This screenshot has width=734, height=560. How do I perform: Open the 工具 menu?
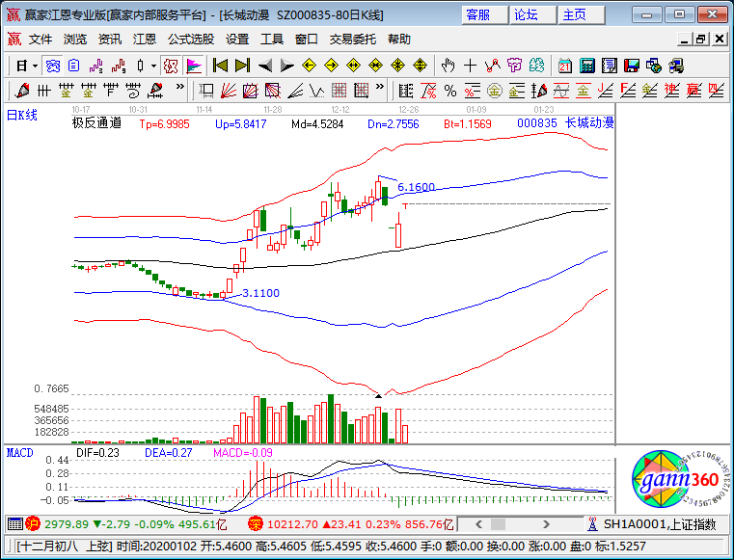(272, 40)
